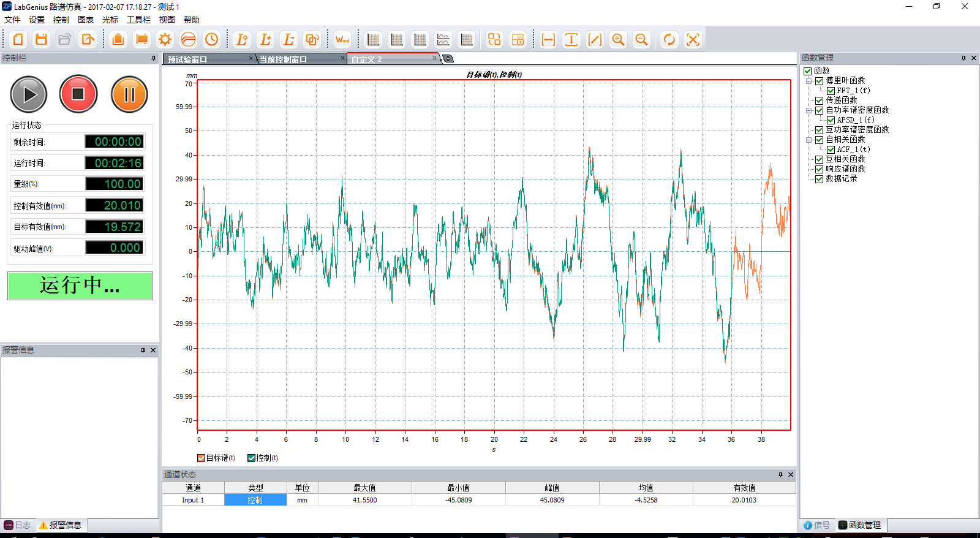Click the new tab icon after 自定义 2
The width and height of the screenshot is (980, 538).
pos(448,59)
